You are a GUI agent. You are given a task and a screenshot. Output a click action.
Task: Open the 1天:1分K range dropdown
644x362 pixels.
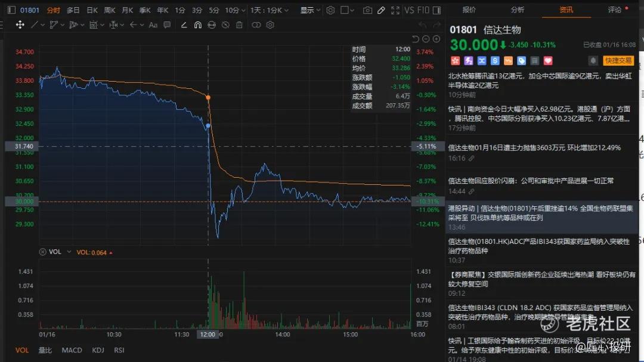point(270,10)
